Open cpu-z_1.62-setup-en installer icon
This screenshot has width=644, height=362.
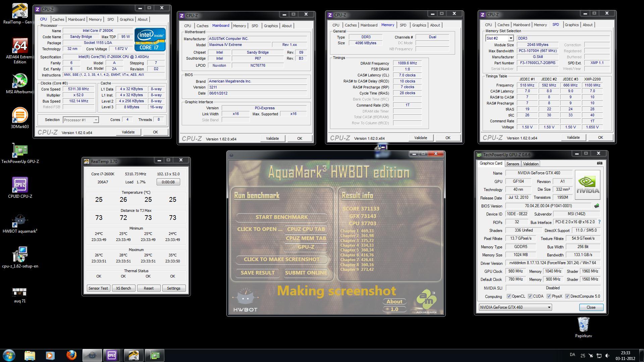pos(19,257)
